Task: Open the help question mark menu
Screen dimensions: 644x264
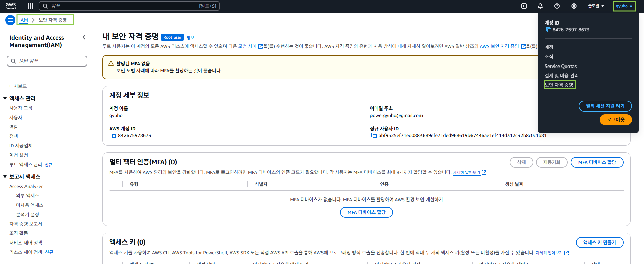Action: pyautogui.click(x=557, y=6)
